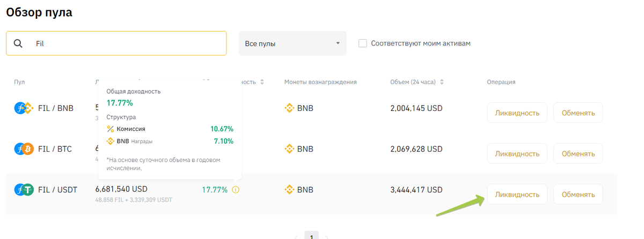Screen dimensions: 644x239
Task: Click 'Монеты вознаграждения' column header
Action: click(320, 82)
